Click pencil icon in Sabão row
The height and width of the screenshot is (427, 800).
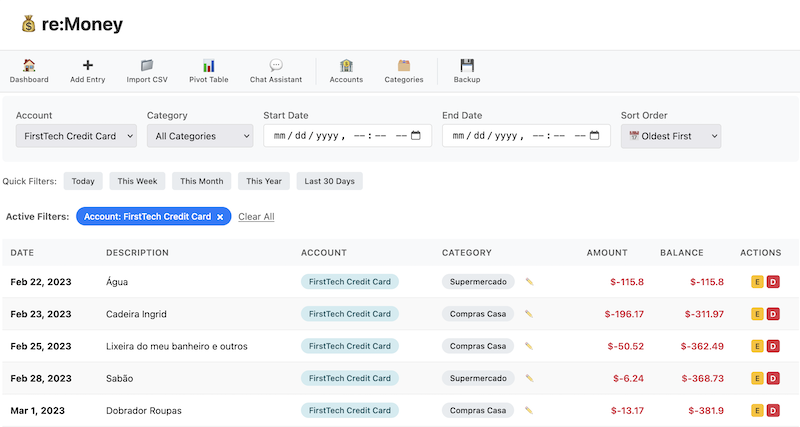pos(529,378)
